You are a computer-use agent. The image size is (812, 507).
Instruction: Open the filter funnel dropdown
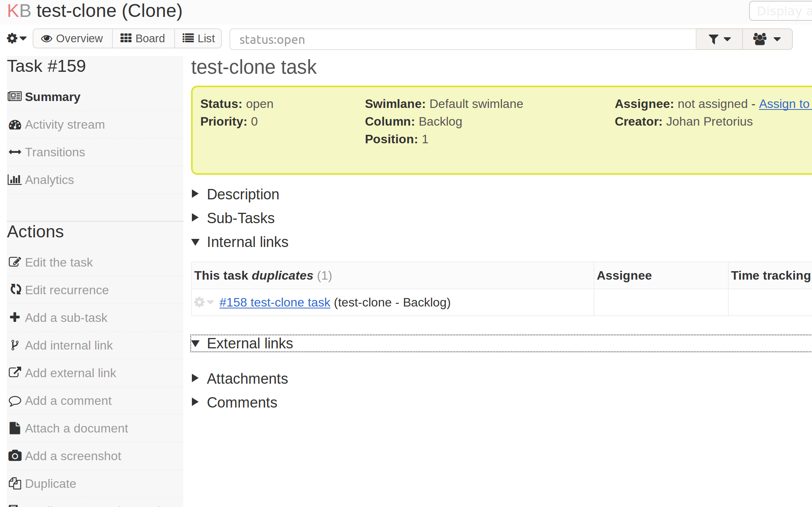(x=719, y=39)
